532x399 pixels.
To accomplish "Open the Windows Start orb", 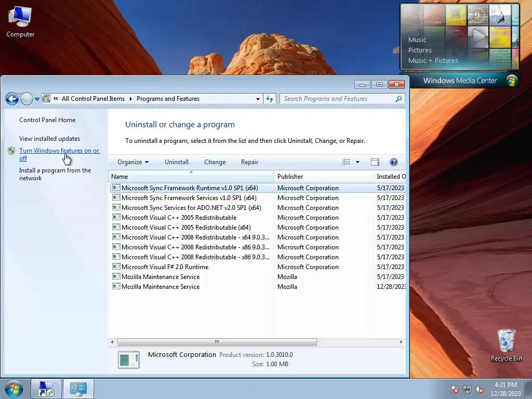I will pyautogui.click(x=14, y=389).
